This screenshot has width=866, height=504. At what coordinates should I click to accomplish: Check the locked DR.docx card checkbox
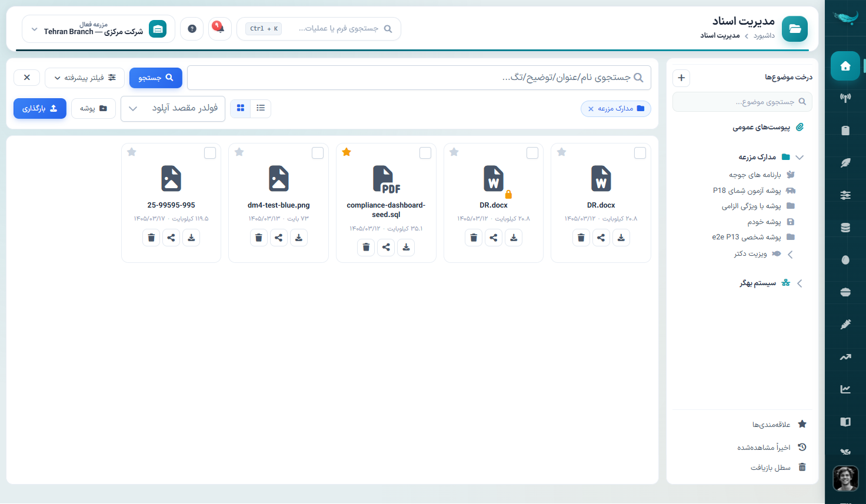[x=532, y=153]
